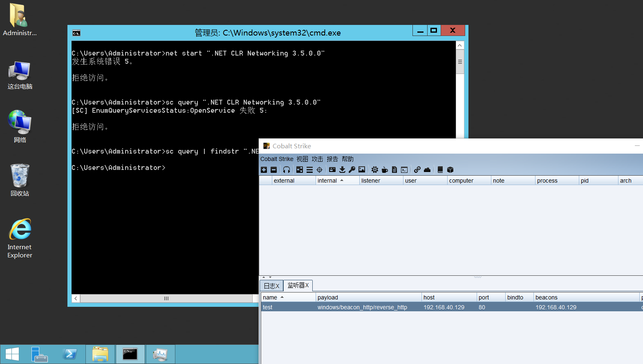
Task: Sort sessions by external column
Action: click(x=293, y=181)
